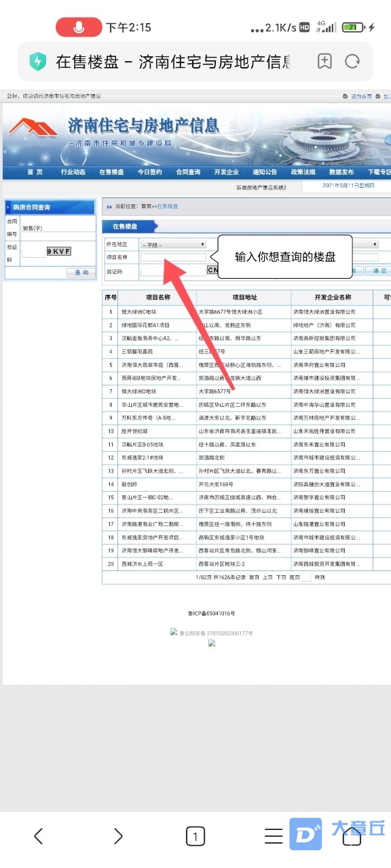The height and width of the screenshot is (868, 391).
Task: Click developer 济南华府置业有限公司
Action: tap(319, 365)
